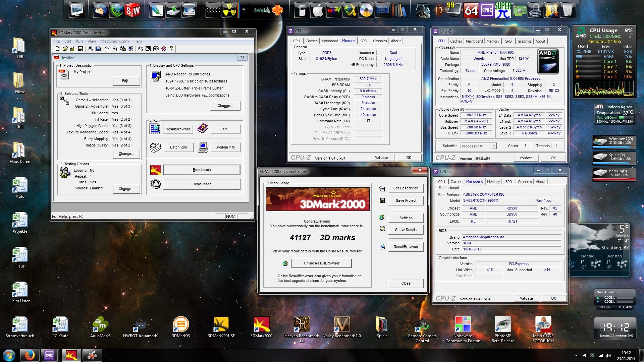Click Close button in 3DMark2000 score dialog
The height and width of the screenshot is (362, 644).
tap(406, 283)
